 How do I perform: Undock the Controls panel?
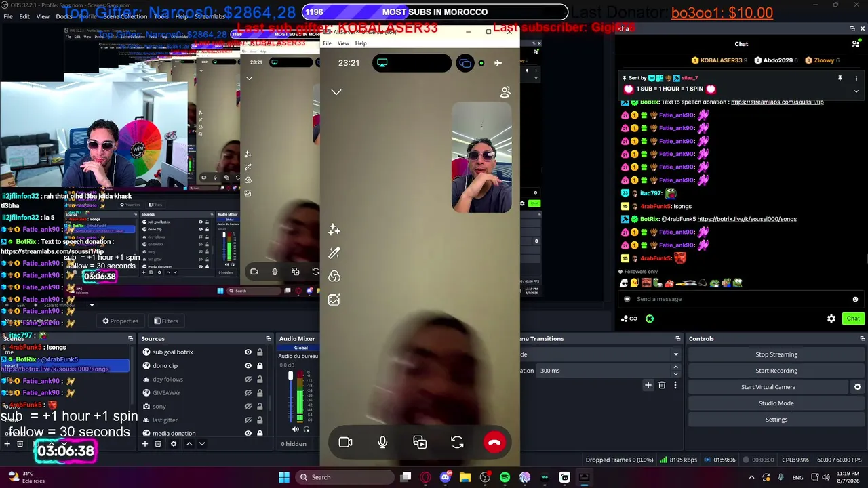pyautogui.click(x=862, y=339)
